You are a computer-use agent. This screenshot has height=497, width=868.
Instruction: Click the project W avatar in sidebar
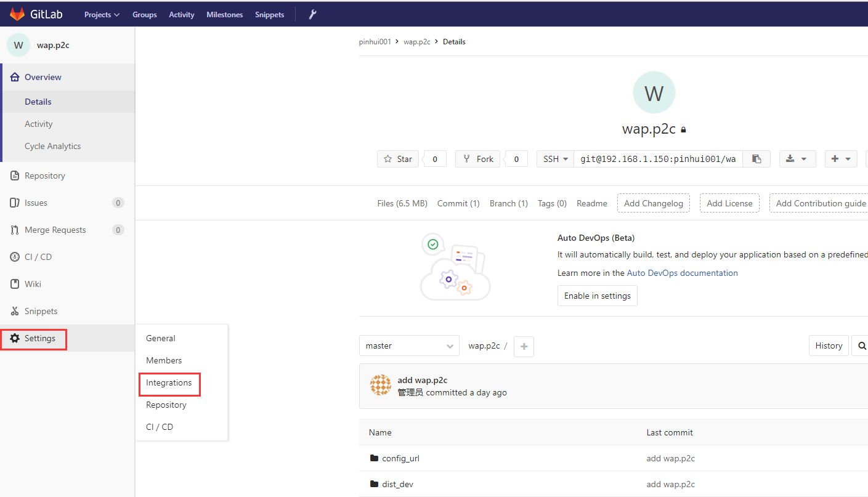[x=18, y=45]
